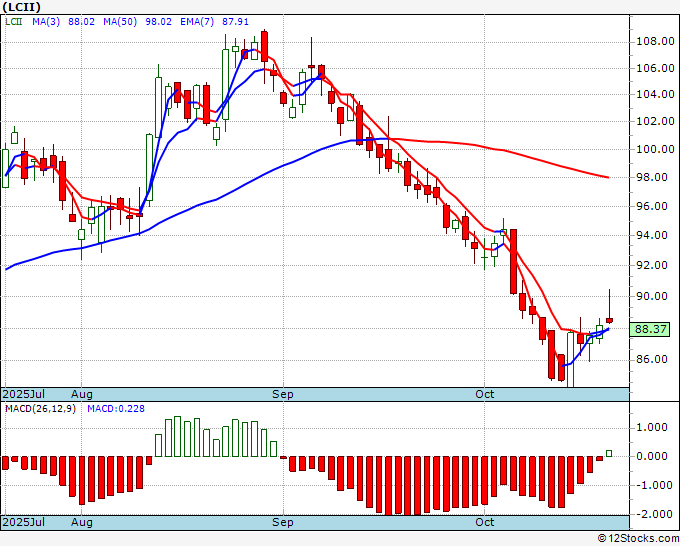The width and height of the screenshot is (680, 546).
Task: Click the Sep label on MACD timeline
Action: point(283,522)
